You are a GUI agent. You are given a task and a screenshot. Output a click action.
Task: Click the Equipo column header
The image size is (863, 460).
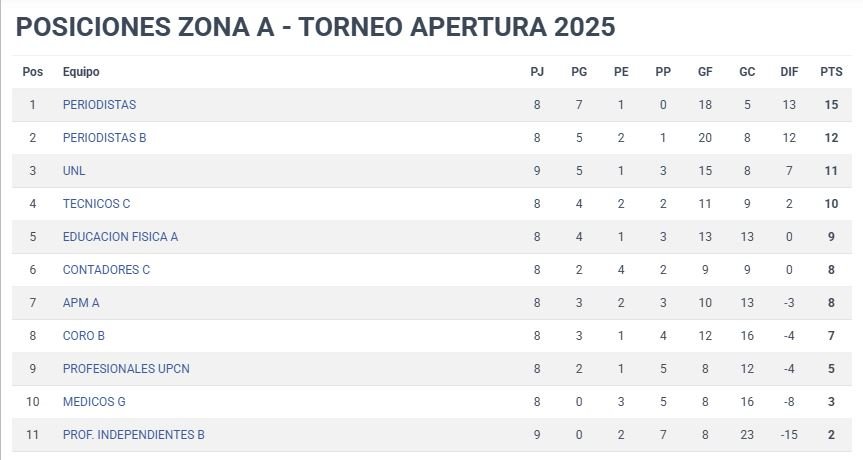tap(81, 72)
